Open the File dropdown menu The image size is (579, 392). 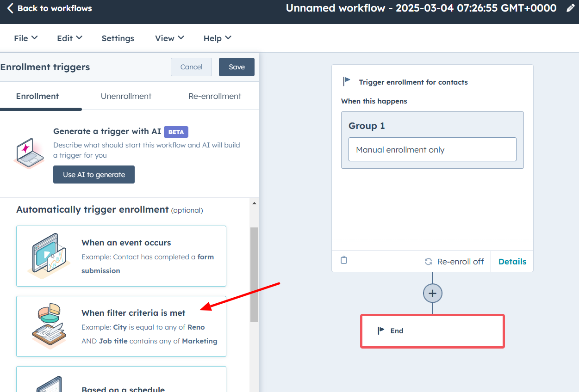pyautogui.click(x=25, y=38)
